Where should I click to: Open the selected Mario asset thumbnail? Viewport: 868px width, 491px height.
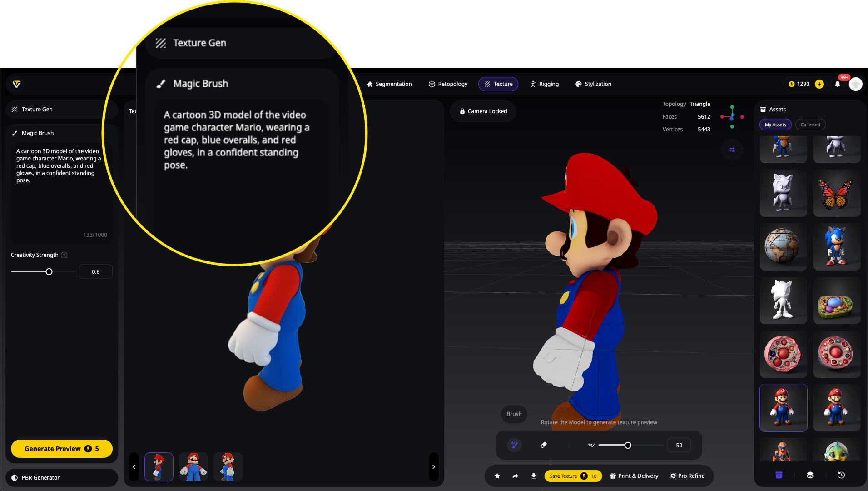[783, 408]
